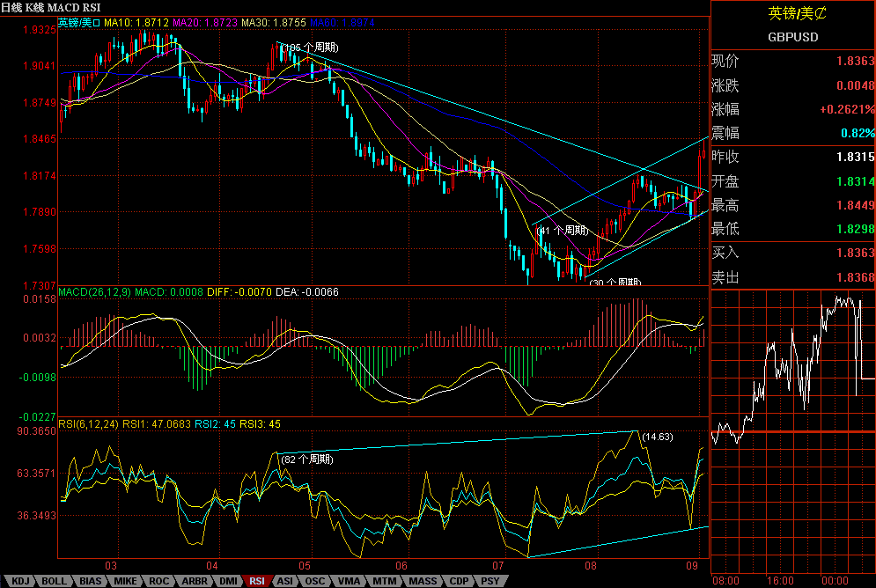Click the MACD(26,12,9) indicator label
876x588 pixels.
tap(95, 292)
